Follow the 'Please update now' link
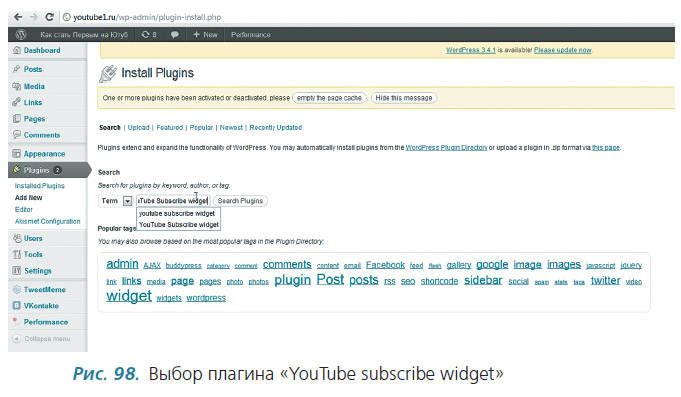The height and width of the screenshot is (397, 681). (563, 50)
